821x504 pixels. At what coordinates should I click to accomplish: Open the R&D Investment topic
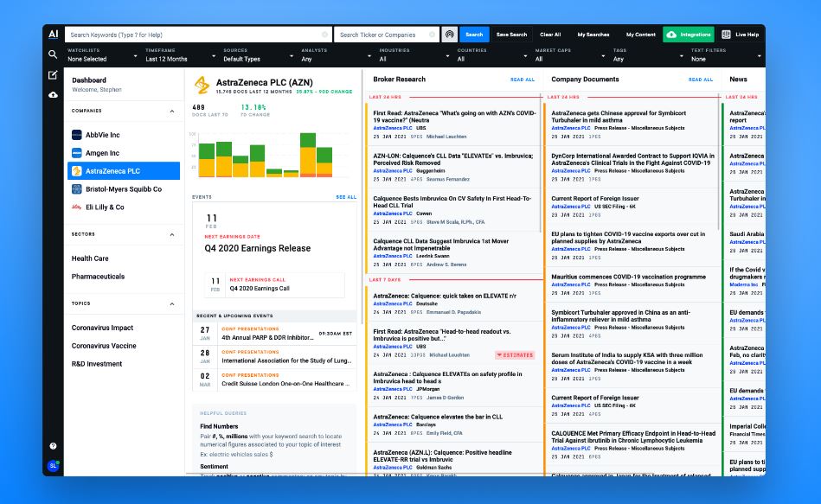(x=97, y=364)
